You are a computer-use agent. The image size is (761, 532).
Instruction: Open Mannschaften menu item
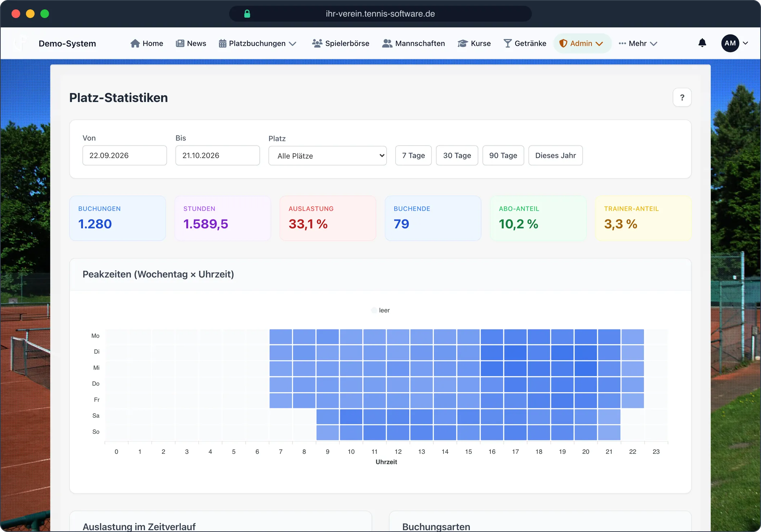(x=414, y=43)
